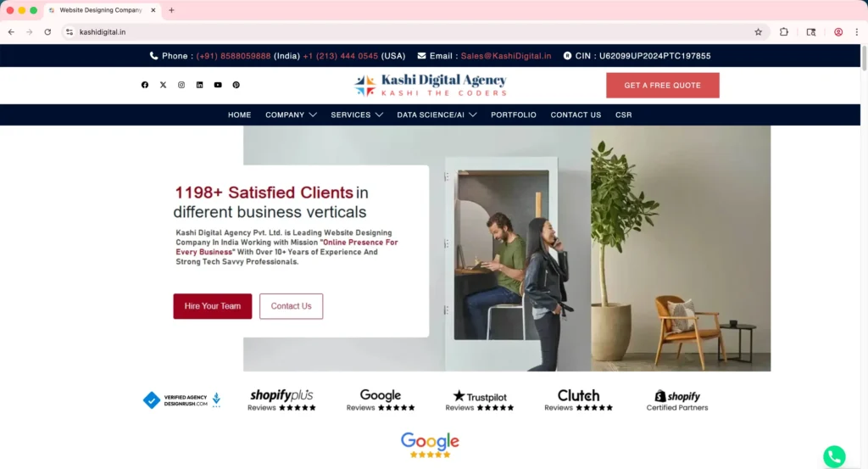
Task: Visit the LinkedIn social icon
Action: (x=200, y=85)
